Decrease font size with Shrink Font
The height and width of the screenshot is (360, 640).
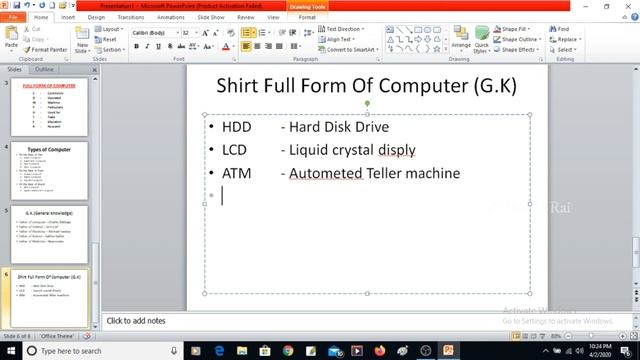(216, 33)
